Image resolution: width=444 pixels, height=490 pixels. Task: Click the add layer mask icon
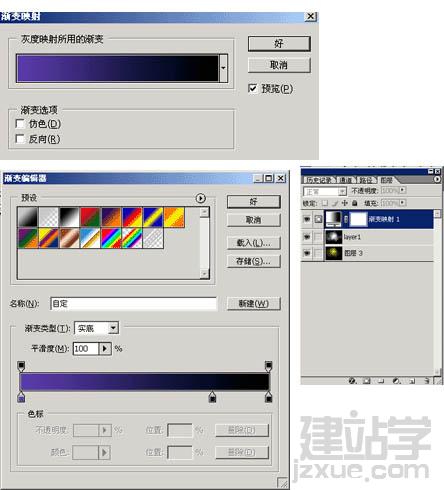coord(367,381)
